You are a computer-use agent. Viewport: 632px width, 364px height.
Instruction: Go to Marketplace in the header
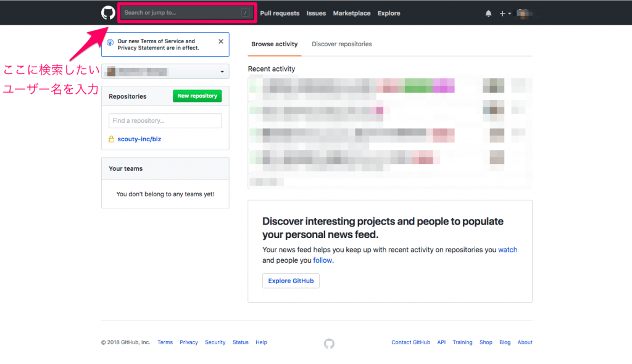point(352,13)
